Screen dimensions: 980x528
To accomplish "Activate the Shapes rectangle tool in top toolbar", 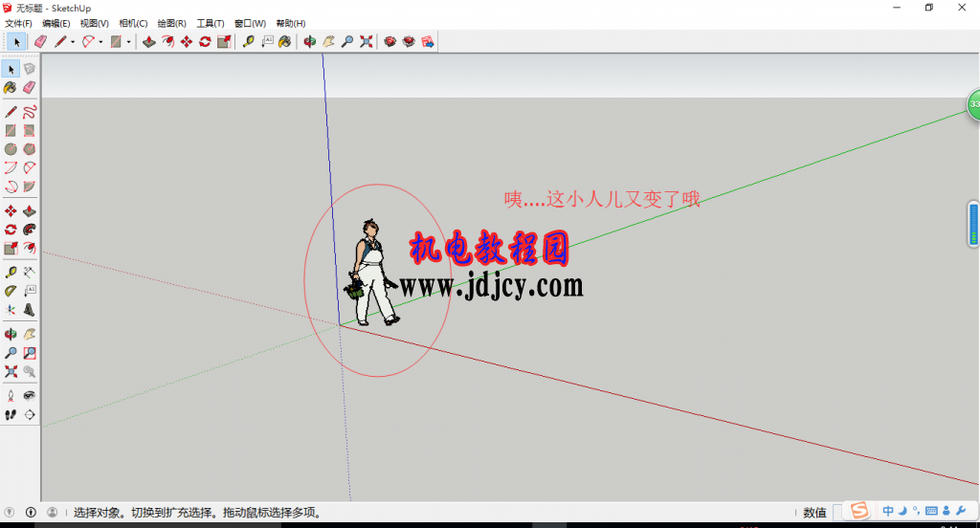I will (x=116, y=42).
